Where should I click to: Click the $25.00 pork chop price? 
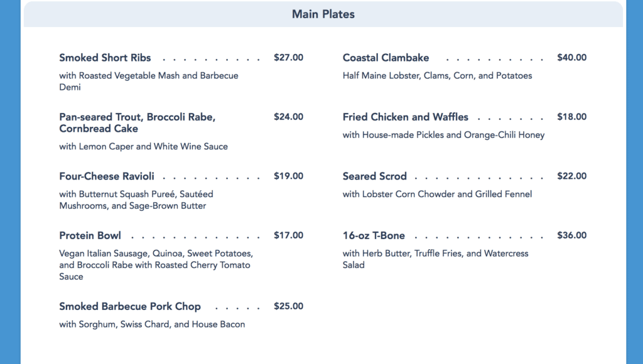[x=289, y=306]
